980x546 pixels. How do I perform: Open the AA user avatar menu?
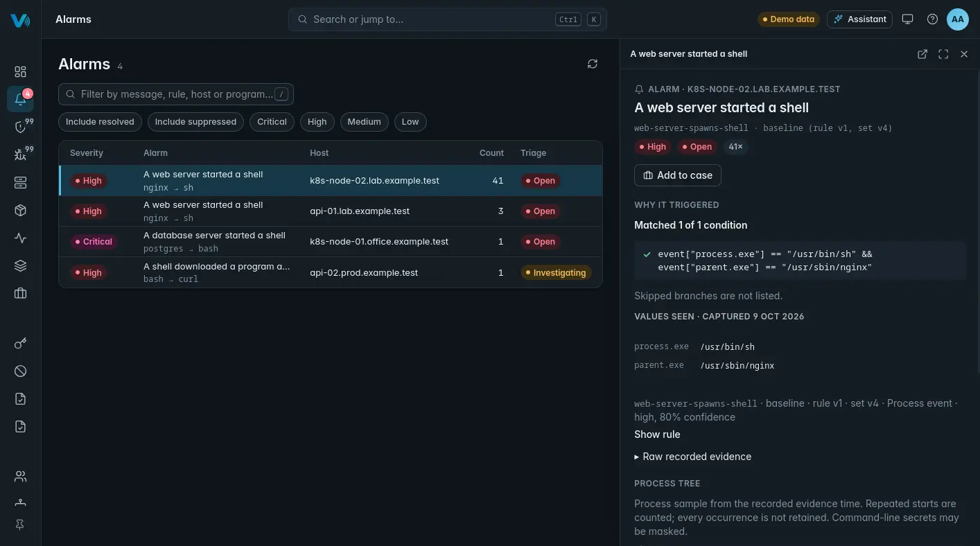(958, 19)
